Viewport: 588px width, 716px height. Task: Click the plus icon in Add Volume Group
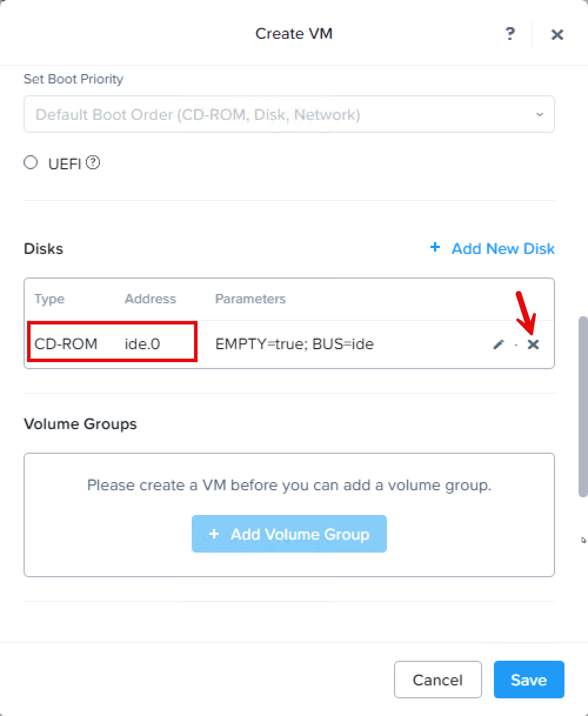214,534
